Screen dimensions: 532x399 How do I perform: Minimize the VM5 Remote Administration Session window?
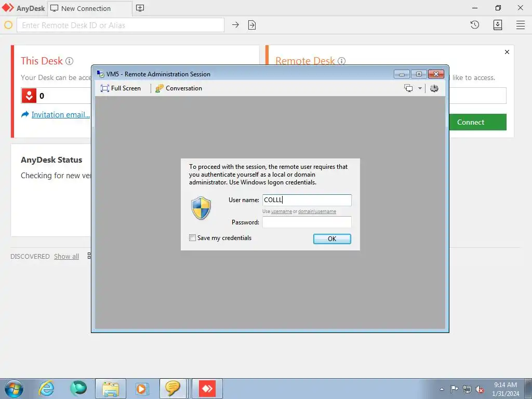pyautogui.click(x=402, y=74)
